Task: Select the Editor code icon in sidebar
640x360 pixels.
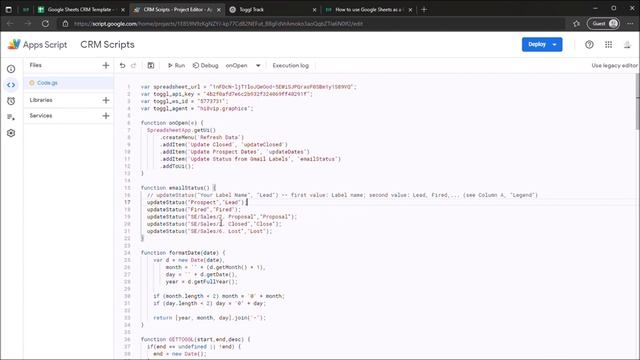Action: click(x=11, y=85)
